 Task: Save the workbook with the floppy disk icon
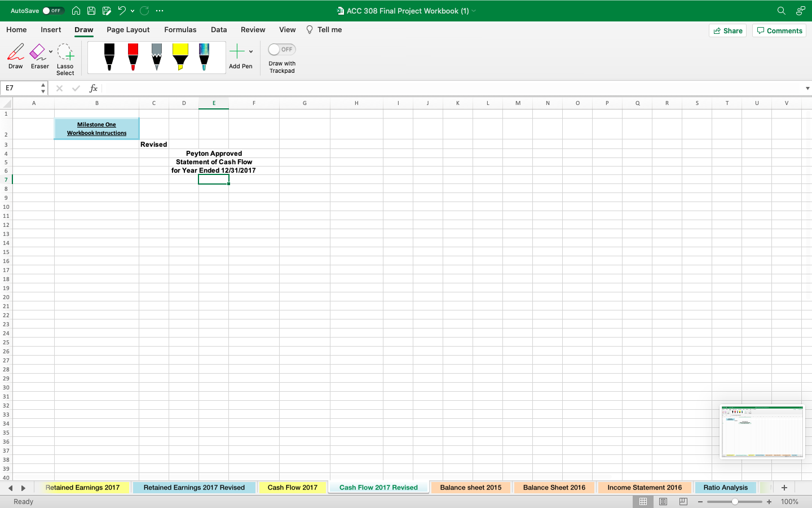[91, 11]
